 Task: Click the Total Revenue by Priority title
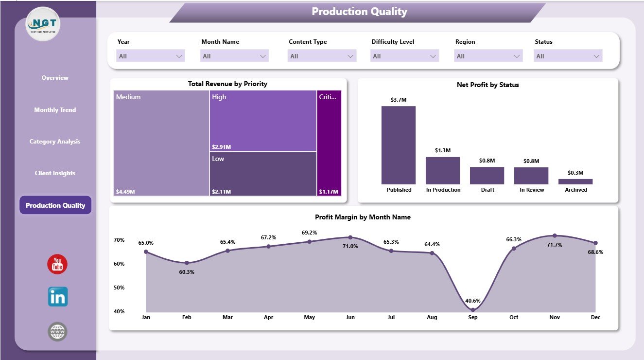coord(227,84)
